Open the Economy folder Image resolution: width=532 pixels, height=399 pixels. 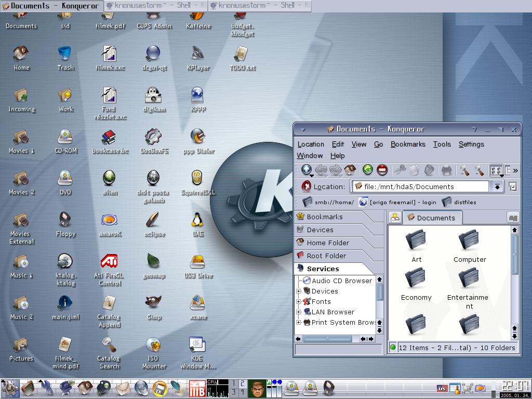point(416,284)
